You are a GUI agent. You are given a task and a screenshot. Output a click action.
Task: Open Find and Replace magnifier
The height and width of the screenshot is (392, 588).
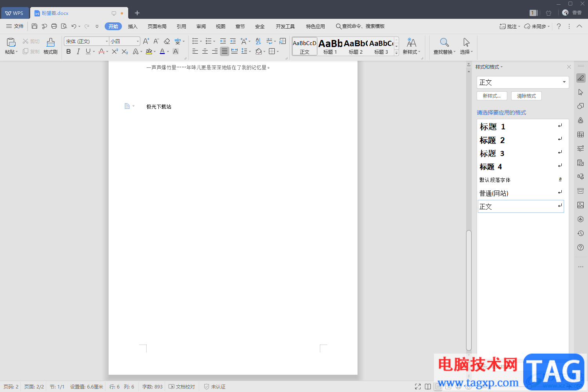tap(444, 42)
